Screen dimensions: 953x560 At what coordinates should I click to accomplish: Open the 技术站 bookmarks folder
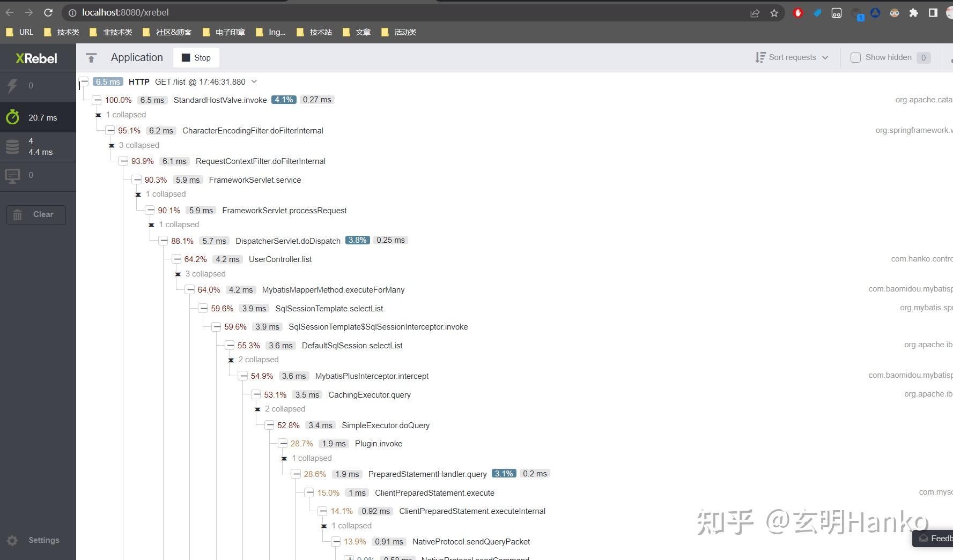click(314, 32)
